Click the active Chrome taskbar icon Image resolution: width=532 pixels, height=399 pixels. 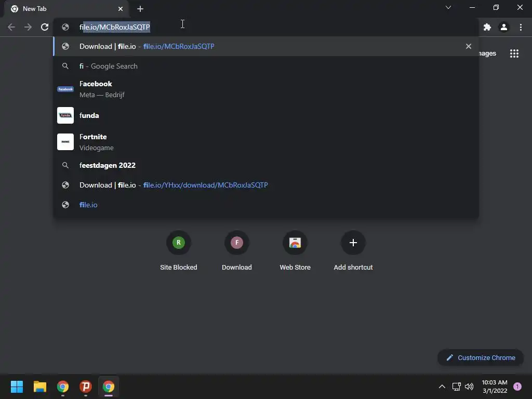click(x=109, y=387)
